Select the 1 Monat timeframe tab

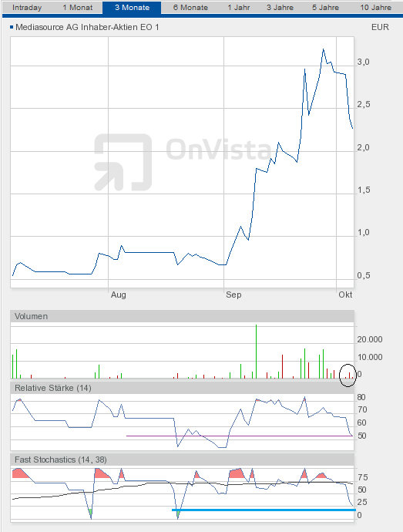77,8
